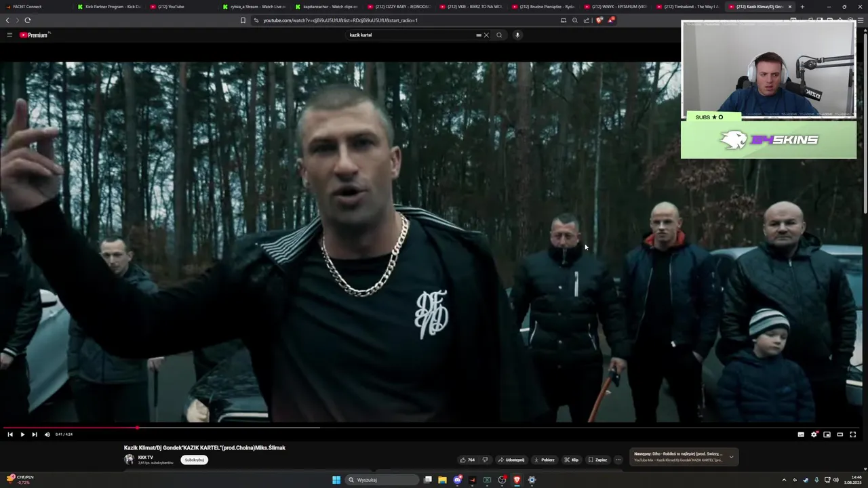The height and width of the screenshot is (488, 868).
Task: Bookmark this page via bookmark icon
Action: [x=243, y=20]
